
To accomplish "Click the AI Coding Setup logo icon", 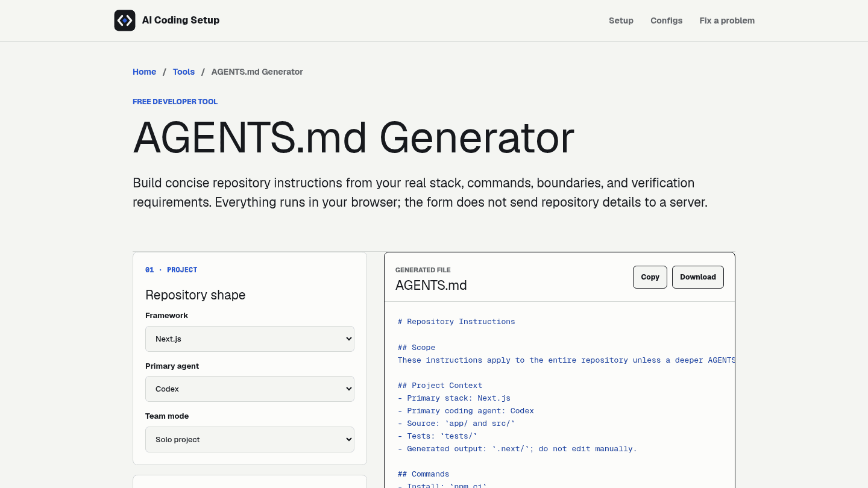I will point(125,20).
